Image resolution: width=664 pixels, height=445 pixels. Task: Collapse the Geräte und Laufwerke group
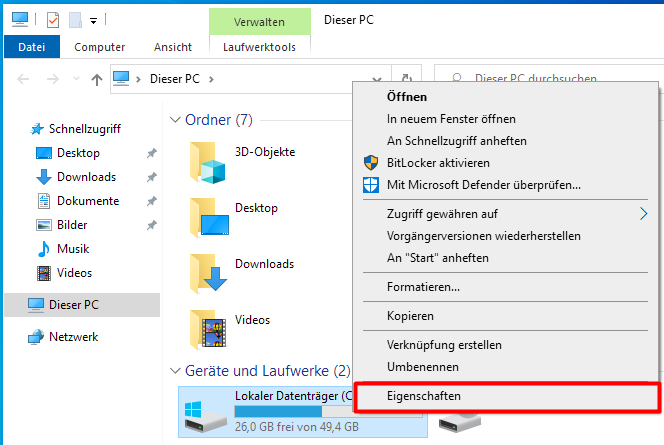tap(175, 371)
